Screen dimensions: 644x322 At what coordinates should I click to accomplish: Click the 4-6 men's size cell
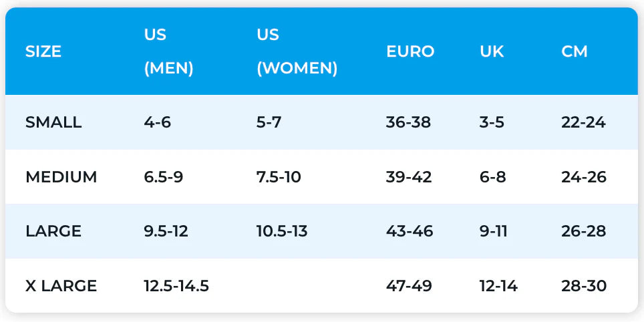pos(158,122)
